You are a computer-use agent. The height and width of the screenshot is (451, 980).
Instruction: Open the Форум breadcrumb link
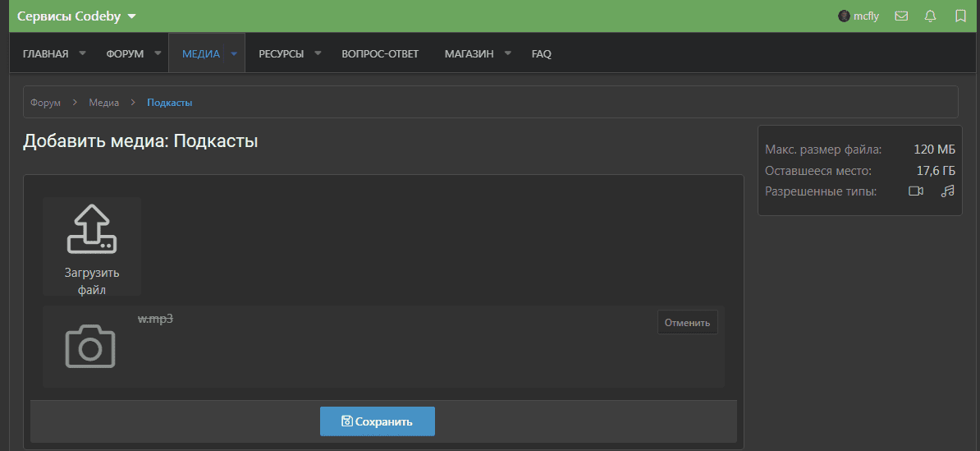tap(45, 103)
